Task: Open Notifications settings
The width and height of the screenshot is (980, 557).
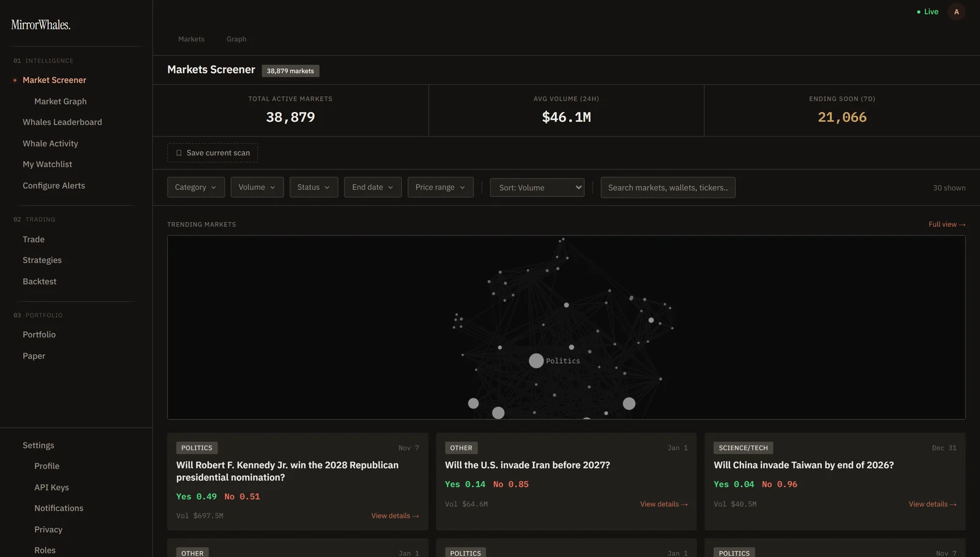Action: click(x=59, y=509)
